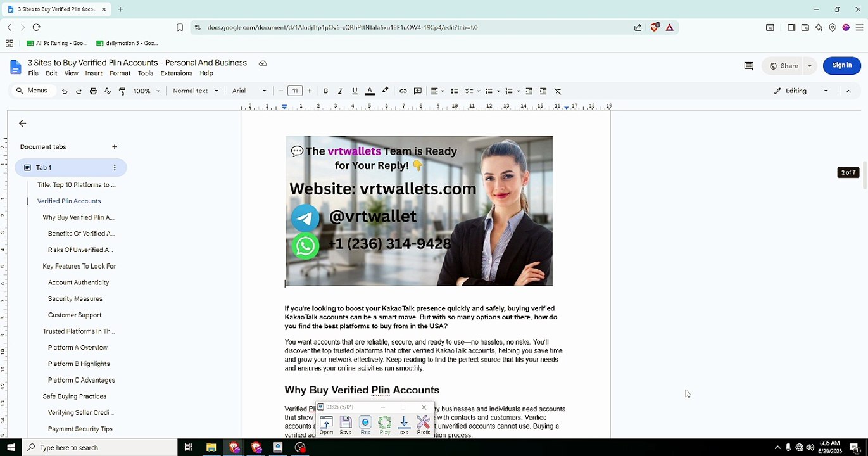Open Tab 1 options three-dot menu

pos(115,168)
